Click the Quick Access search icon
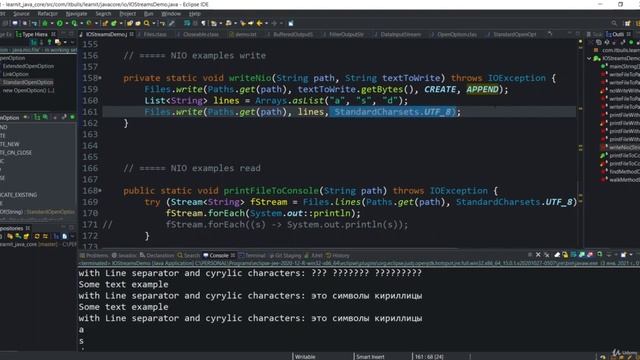Screen dimensions: 640x360 (x=614, y=23)
